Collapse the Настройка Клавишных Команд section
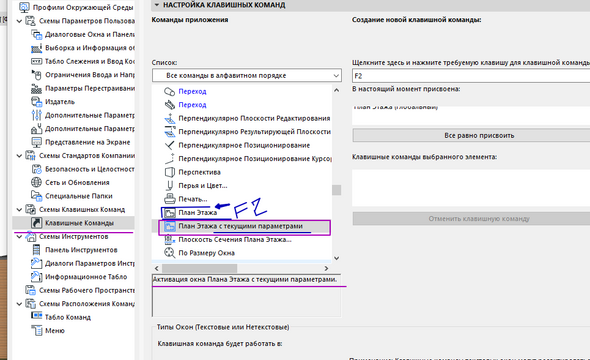The image size is (590, 360). coord(157,5)
